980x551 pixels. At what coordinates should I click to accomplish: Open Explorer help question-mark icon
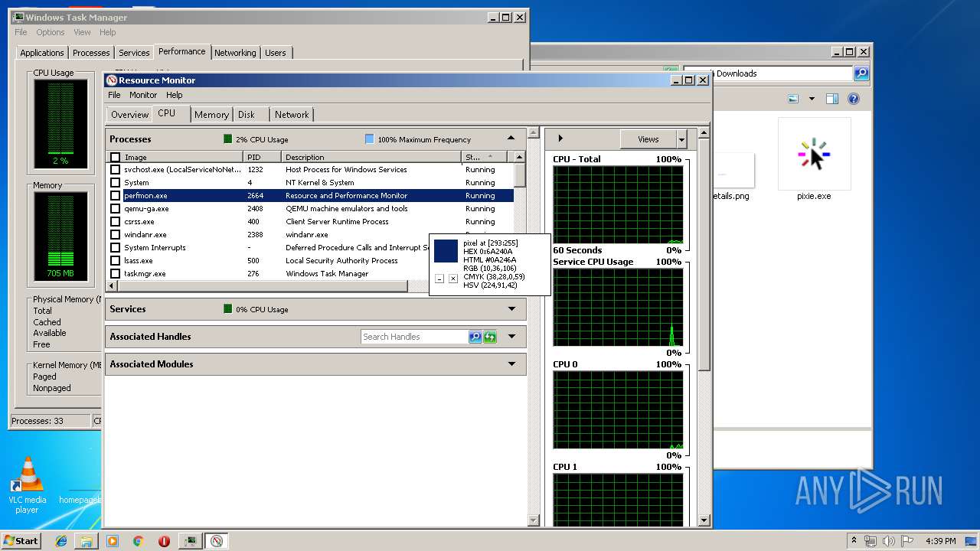[x=854, y=99]
